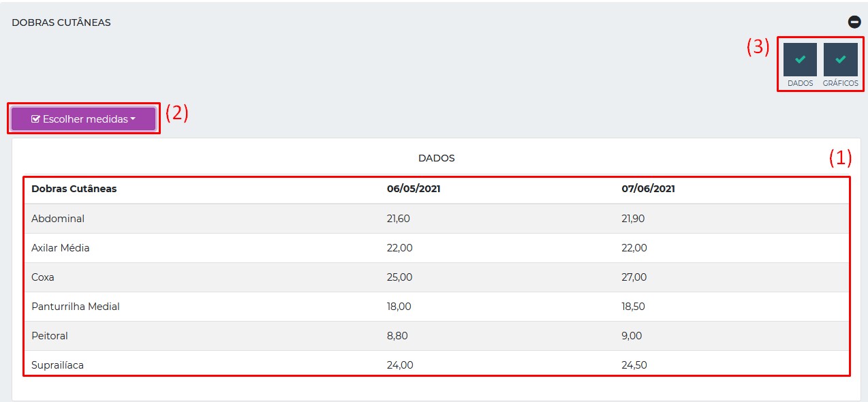Click the Abdominal value 21,60

click(399, 219)
